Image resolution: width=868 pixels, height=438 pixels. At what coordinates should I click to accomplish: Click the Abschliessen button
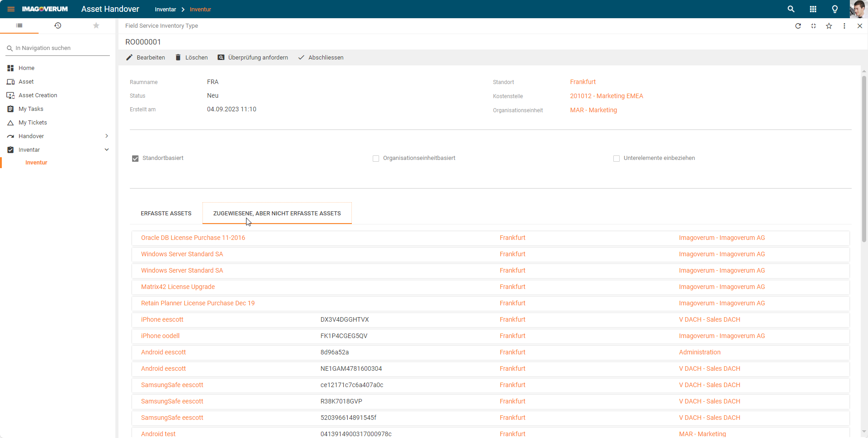point(321,58)
